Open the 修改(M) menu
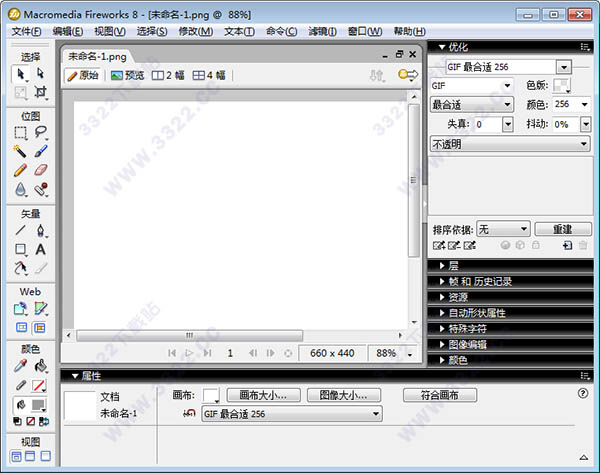Viewport: 600px width, 473px height. point(196,31)
